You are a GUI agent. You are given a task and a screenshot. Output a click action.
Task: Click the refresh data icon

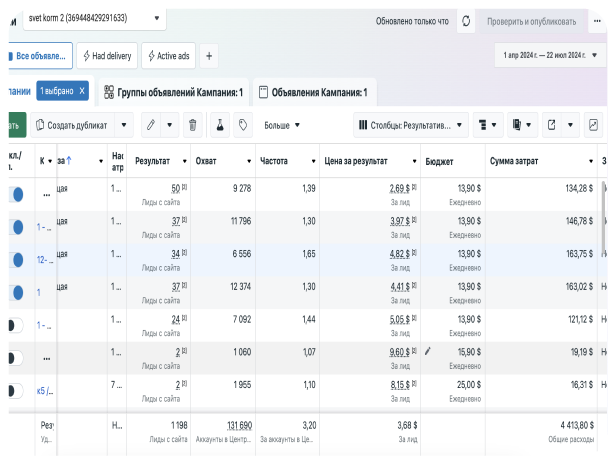pyautogui.click(x=466, y=20)
